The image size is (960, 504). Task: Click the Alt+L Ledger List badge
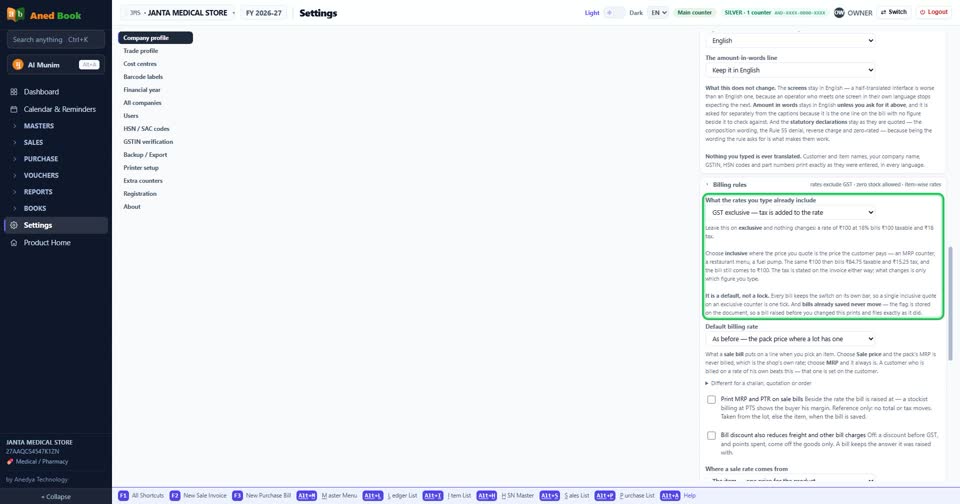coord(372,495)
